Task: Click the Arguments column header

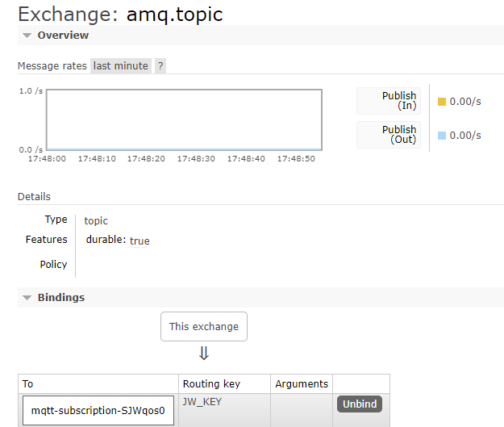Action: click(302, 383)
